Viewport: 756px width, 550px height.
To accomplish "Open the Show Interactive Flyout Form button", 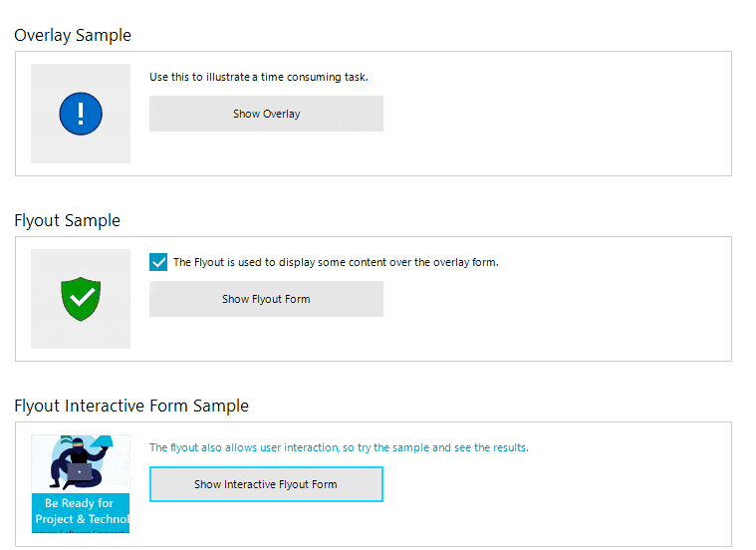I will point(266,484).
